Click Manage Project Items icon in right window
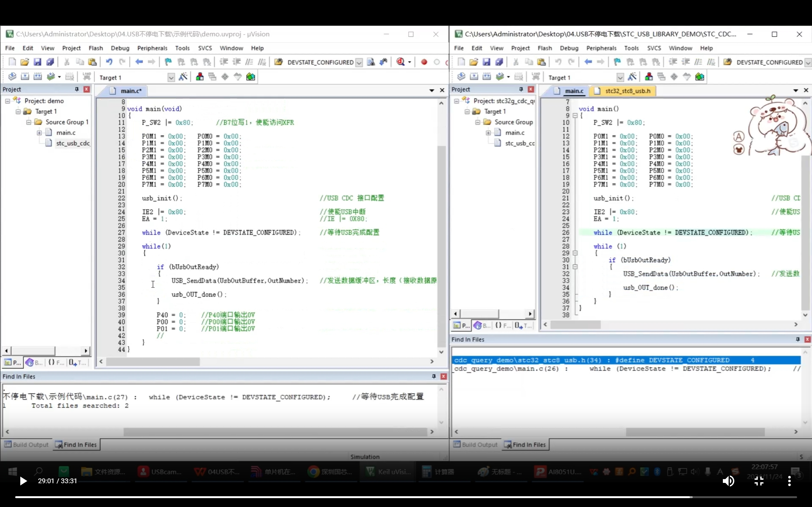Image resolution: width=812 pixels, height=507 pixels. pos(649,77)
